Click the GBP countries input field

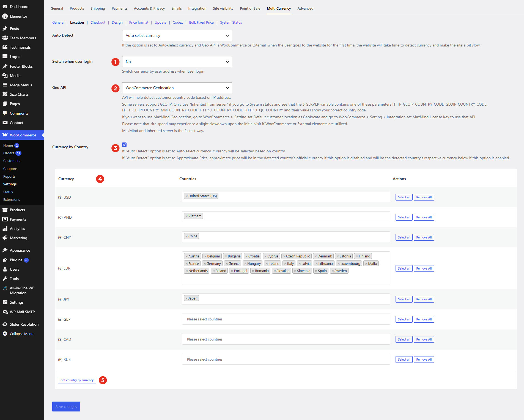click(x=286, y=319)
